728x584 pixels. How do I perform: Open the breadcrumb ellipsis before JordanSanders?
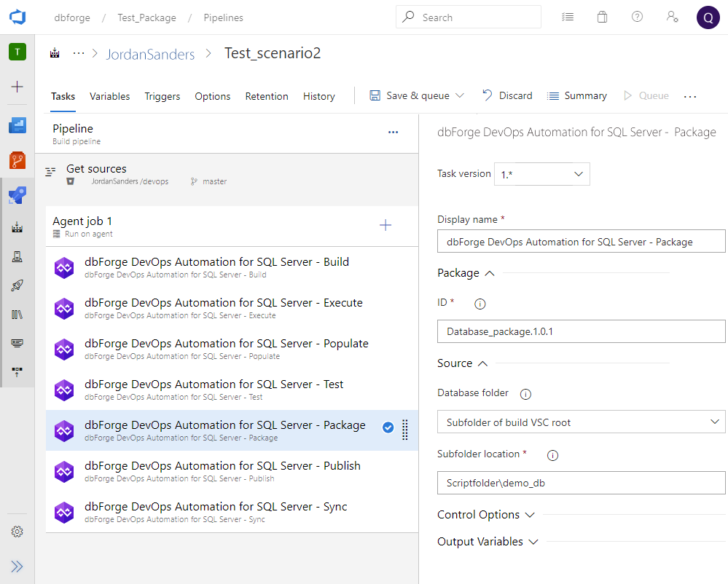pos(79,53)
